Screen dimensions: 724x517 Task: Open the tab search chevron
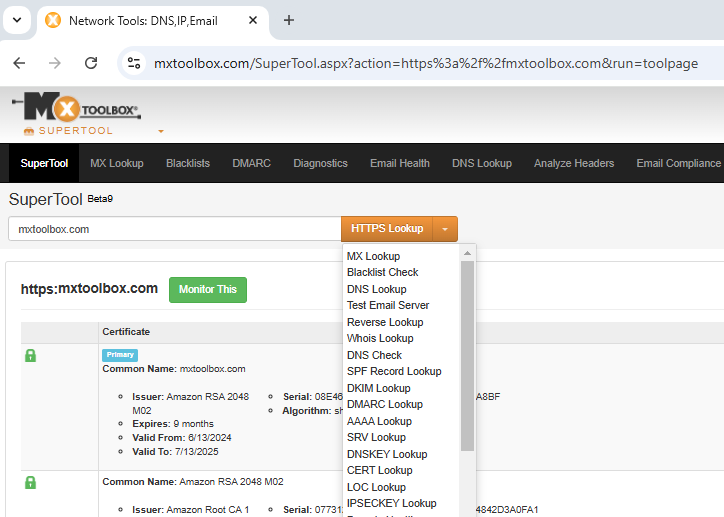[x=17, y=20]
